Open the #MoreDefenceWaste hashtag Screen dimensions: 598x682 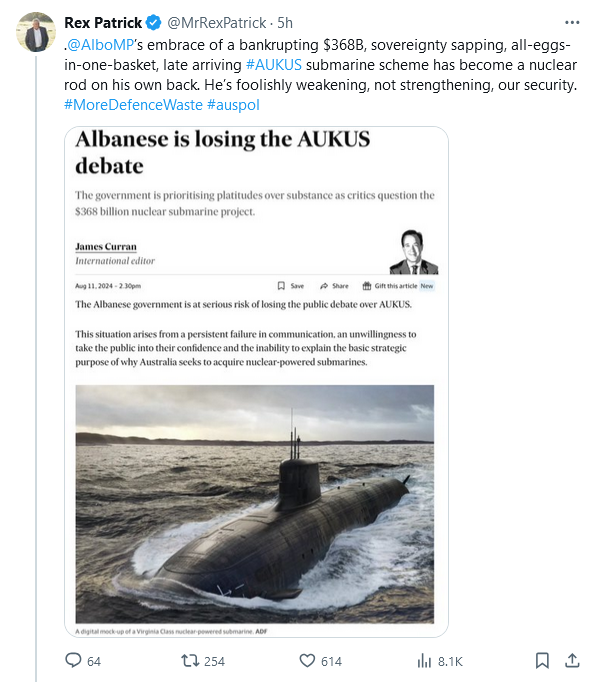pos(133,105)
